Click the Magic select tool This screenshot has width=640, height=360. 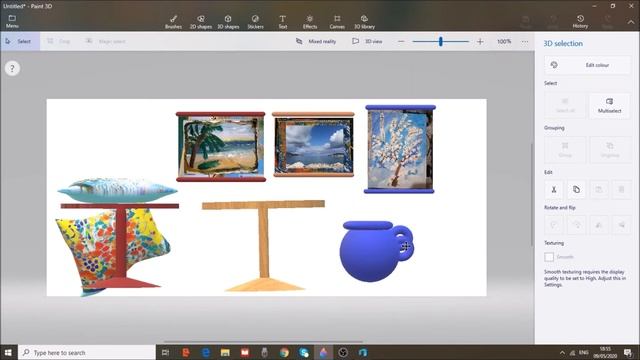(105, 41)
